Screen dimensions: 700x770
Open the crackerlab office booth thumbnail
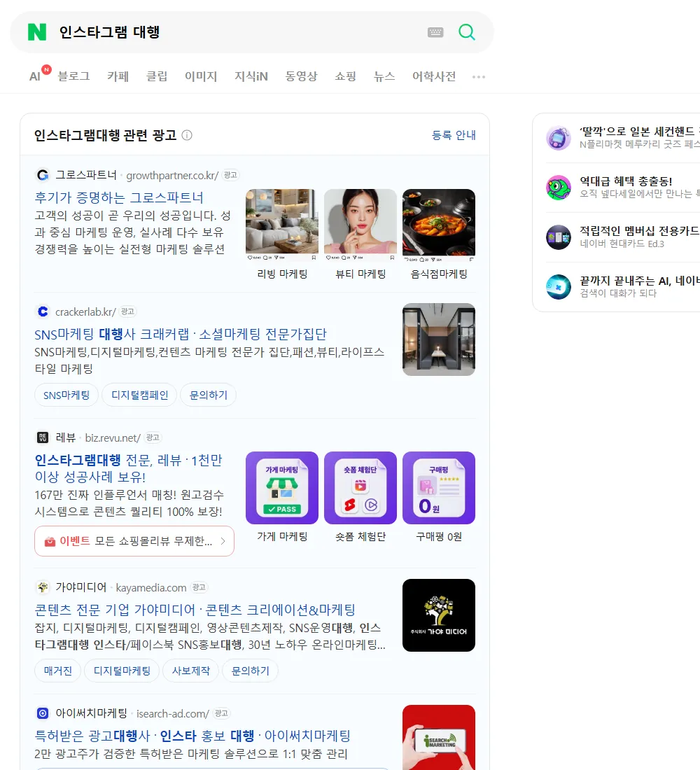(439, 339)
